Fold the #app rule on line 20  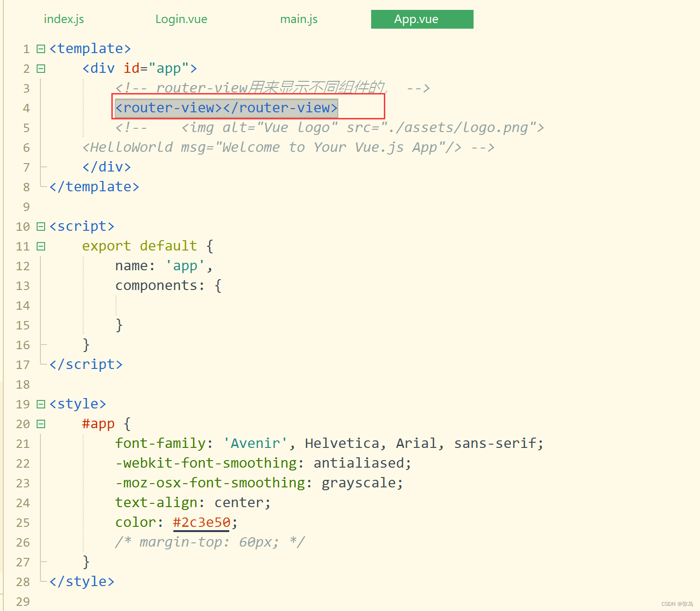(41, 424)
